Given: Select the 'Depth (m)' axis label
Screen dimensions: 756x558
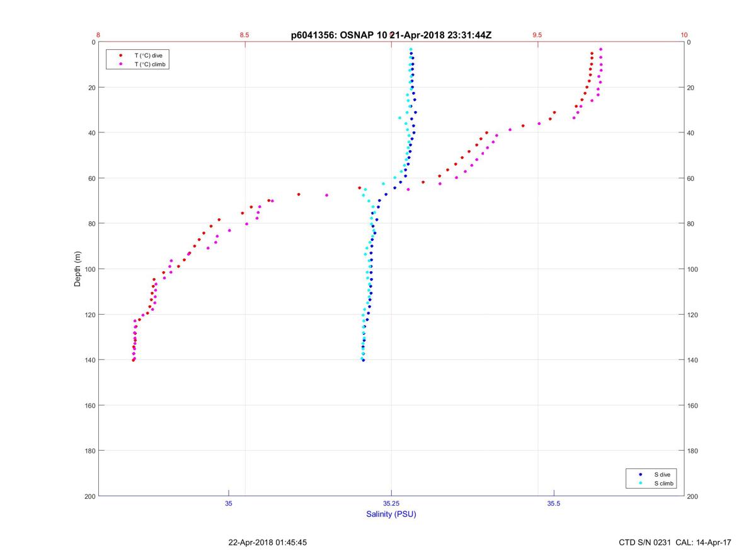Looking at the screenshot, I should [77, 269].
